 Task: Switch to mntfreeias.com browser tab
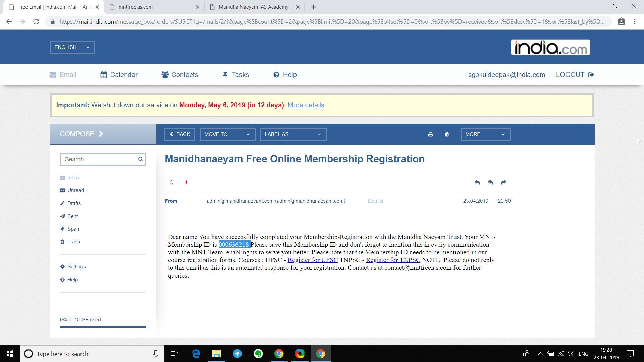[x=154, y=7]
